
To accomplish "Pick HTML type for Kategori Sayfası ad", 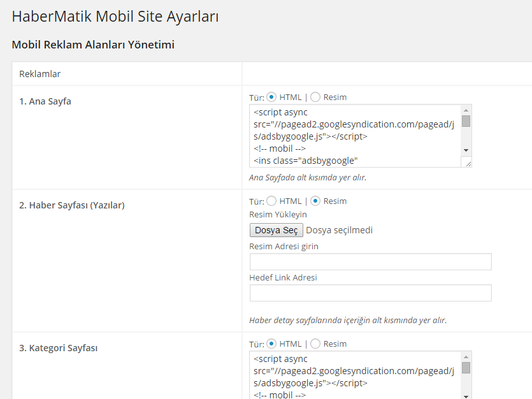I will tap(271, 344).
